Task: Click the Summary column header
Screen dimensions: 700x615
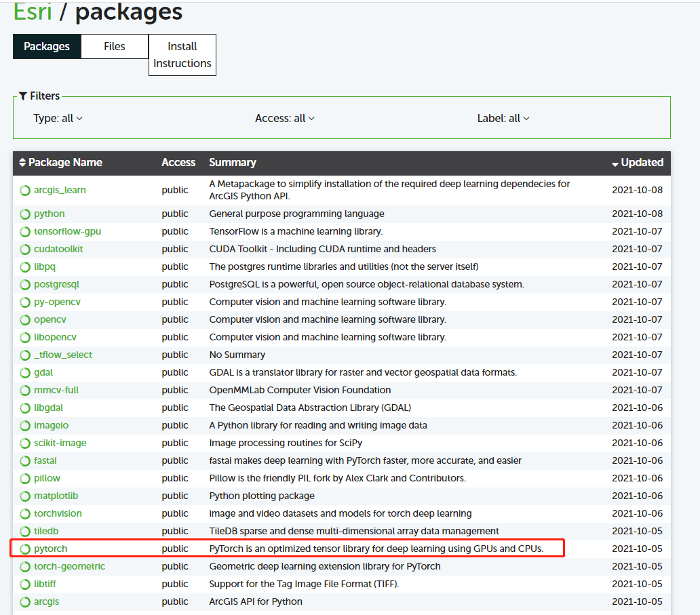Action: click(x=233, y=163)
